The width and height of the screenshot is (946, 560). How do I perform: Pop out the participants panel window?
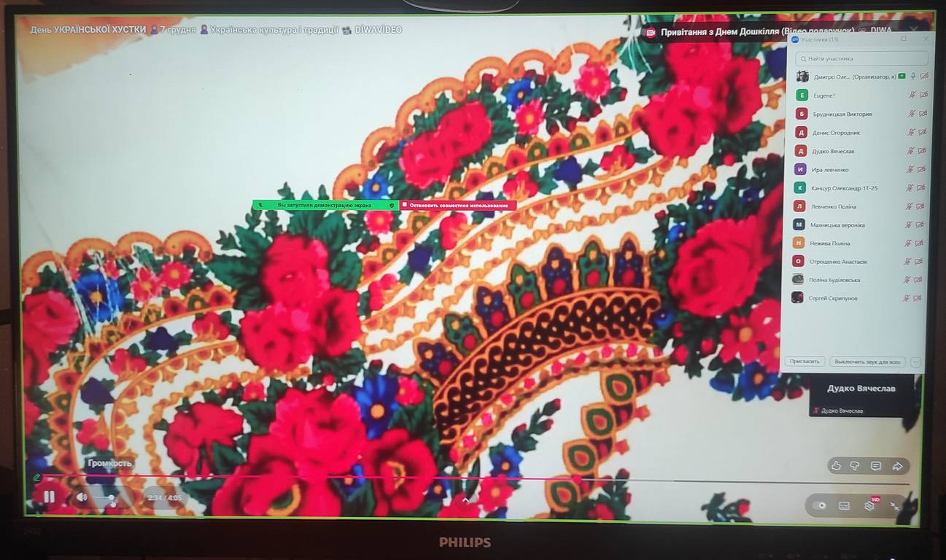click(904, 39)
